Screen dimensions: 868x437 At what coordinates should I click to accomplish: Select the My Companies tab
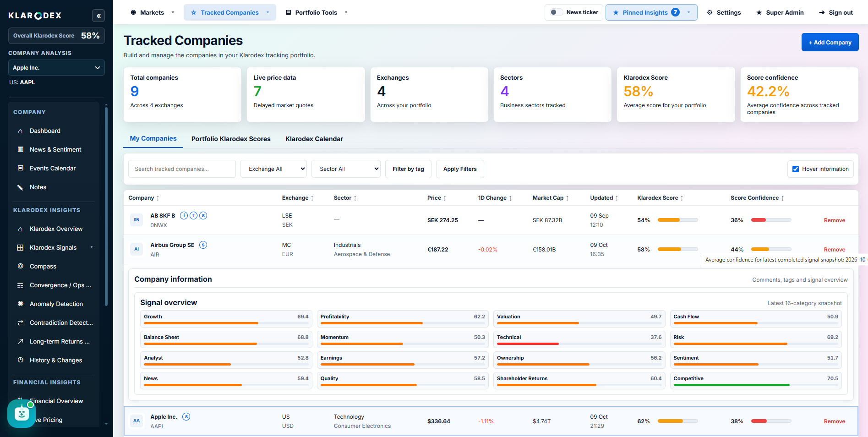[x=153, y=139]
